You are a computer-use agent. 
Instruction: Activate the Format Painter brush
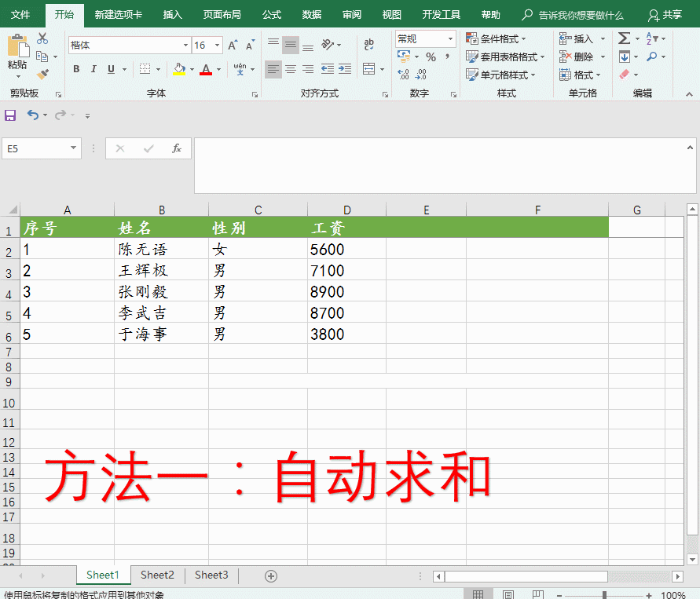tap(42, 74)
